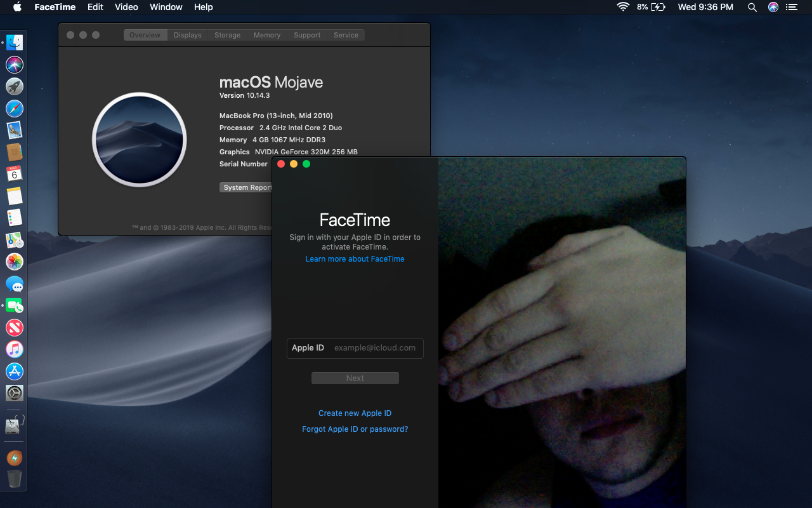Image resolution: width=812 pixels, height=508 pixels.
Task: Open Trash in the dock
Action: tap(15, 479)
